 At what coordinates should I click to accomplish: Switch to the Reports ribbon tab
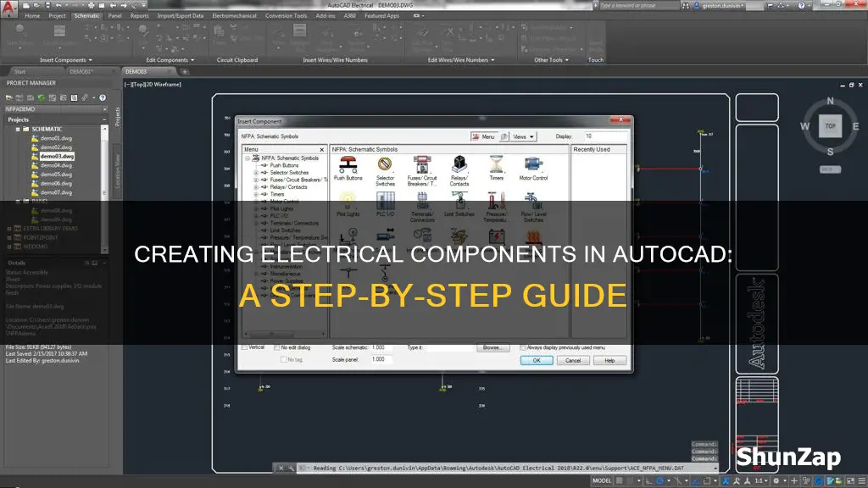pyautogui.click(x=140, y=15)
